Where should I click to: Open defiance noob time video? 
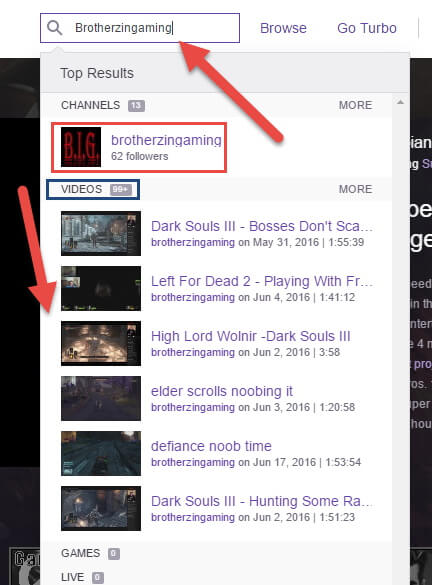click(211, 446)
